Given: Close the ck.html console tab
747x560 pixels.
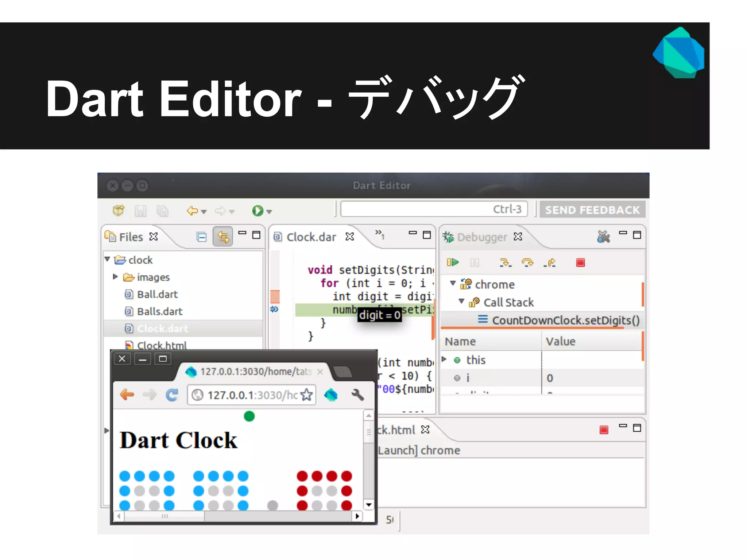Looking at the screenshot, I should point(425,430).
